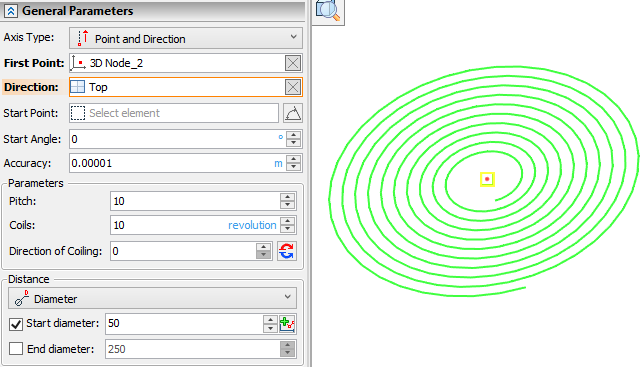The width and height of the screenshot is (644, 367).
Task: Click the 'm' unit label in Accuracy
Action: click(278, 163)
